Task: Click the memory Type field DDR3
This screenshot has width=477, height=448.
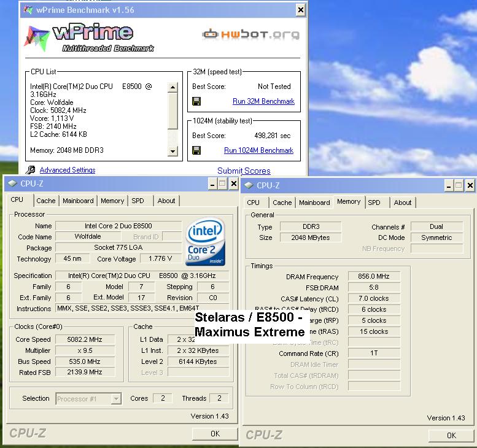Action: (x=311, y=226)
